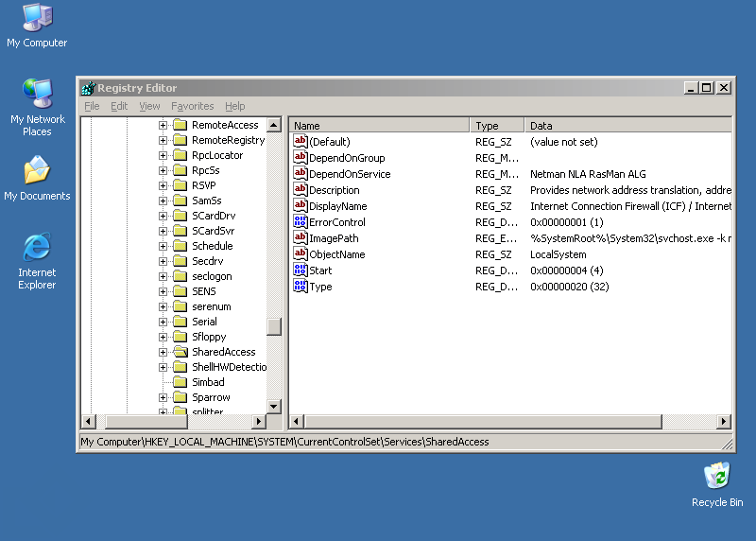The image size is (756, 541).
Task: Click the tree vertical scrollbar thumb
Action: tap(274, 326)
